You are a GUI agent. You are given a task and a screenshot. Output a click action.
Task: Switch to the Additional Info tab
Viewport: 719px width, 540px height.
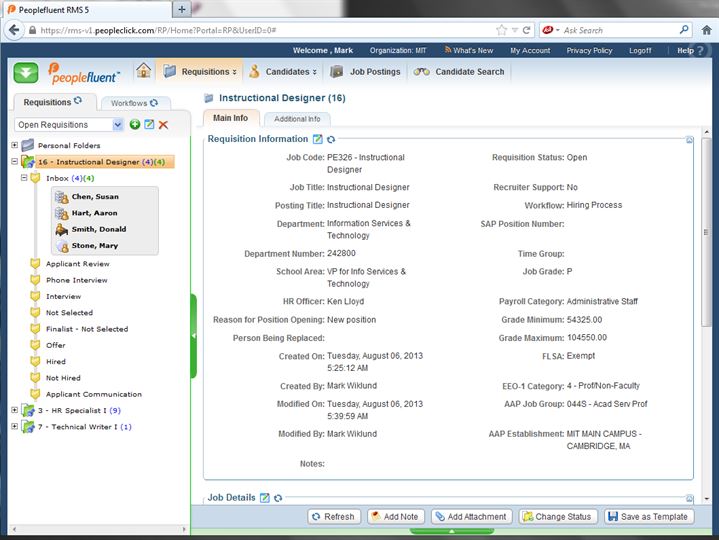point(297,119)
